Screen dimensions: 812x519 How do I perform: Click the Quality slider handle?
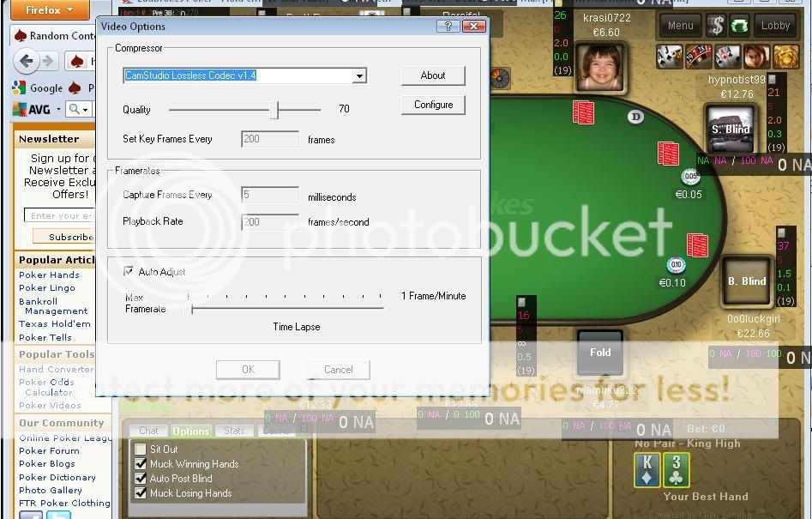274,110
